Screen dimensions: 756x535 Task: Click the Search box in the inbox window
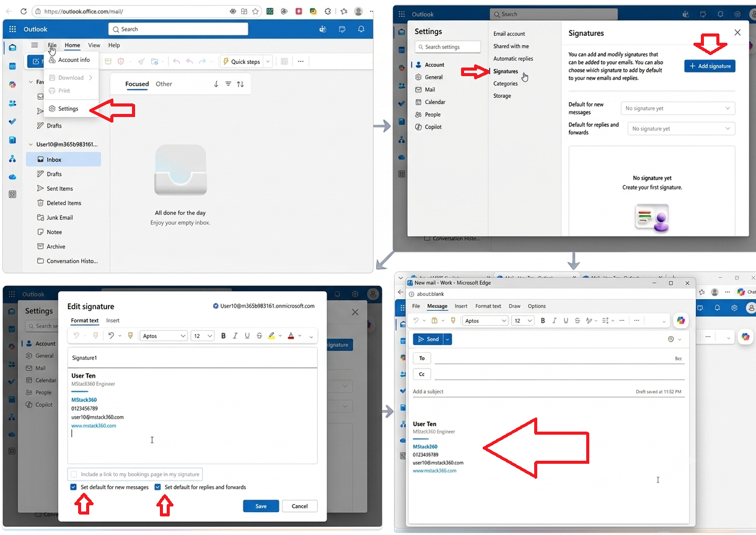click(x=178, y=29)
